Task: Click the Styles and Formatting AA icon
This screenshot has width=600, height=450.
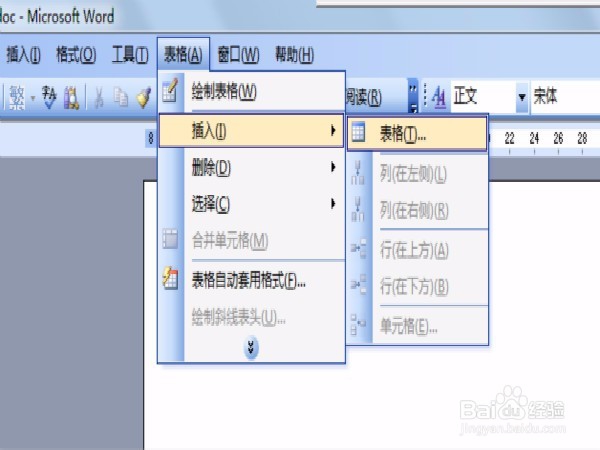Action: coord(439,96)
